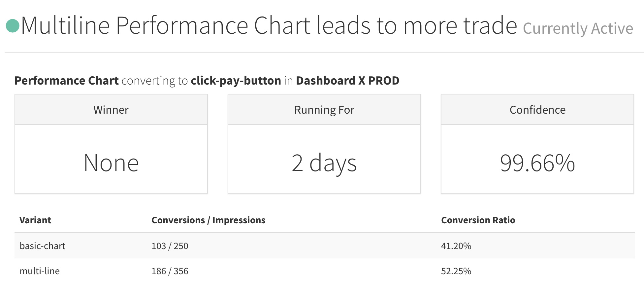
Task: Click the 'Conversions / Impressions' column header
Action: [x=208, y=220]
